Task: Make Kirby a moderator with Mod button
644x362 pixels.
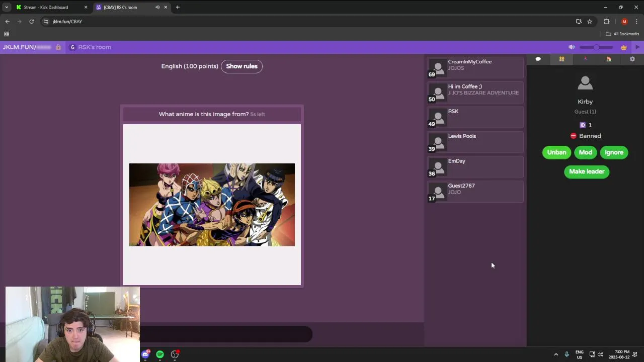Action: 586,152
